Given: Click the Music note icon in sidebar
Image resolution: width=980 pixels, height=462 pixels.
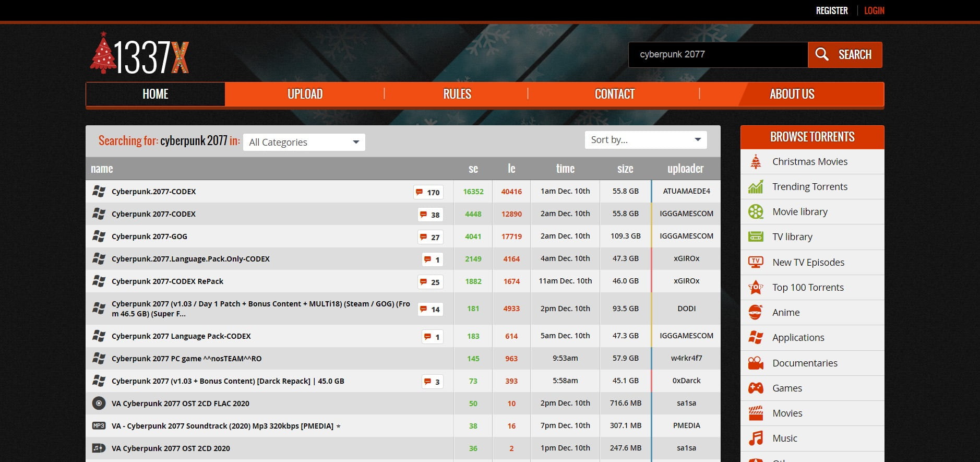Looking at the screenshot, I should (x=756, y=438).
